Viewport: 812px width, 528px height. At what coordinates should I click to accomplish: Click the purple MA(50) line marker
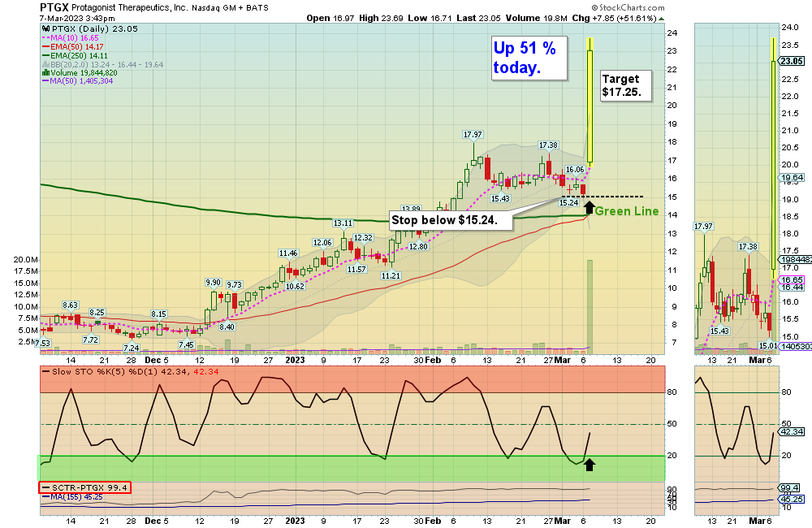coord(45,81)
